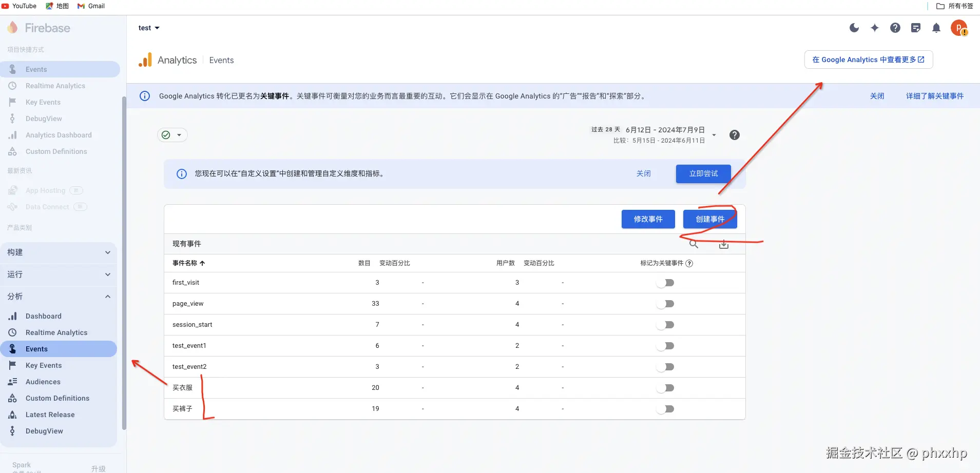Expand the 构建 section
Screen dimensions: 980x473
[59, 252]
